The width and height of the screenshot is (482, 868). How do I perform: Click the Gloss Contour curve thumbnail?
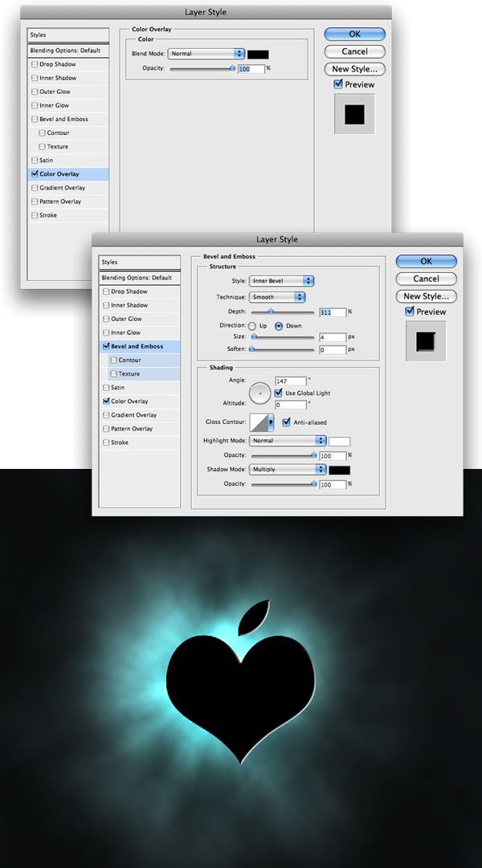(259, 422)
